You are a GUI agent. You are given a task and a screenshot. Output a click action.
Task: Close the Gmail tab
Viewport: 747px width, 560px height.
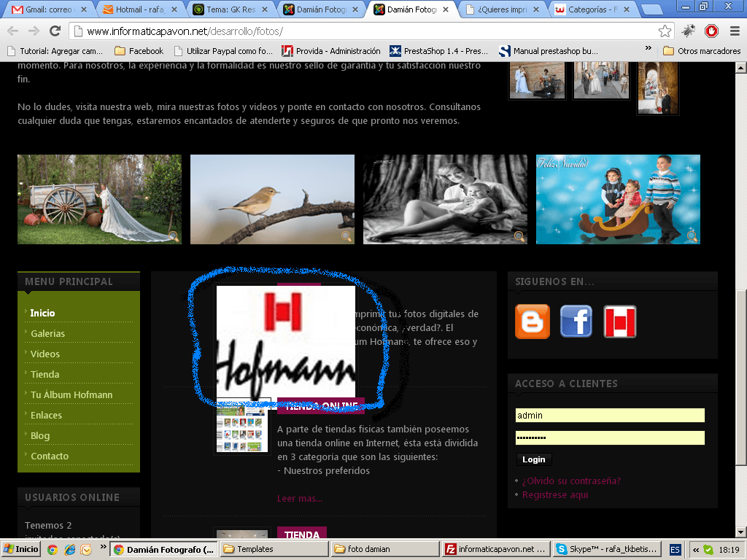[84, 9]
